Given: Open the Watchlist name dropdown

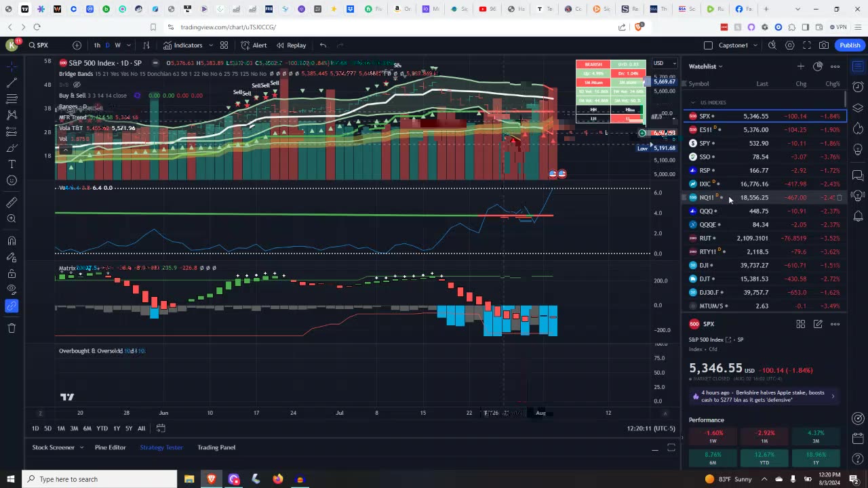Looking at the screenshot, I should (x=706, y=66).
